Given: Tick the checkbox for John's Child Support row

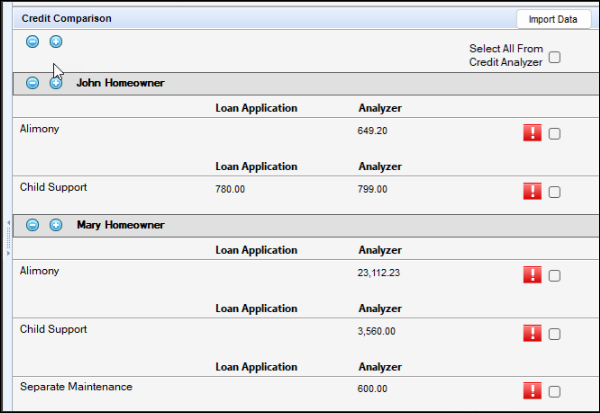Looking at the screenshot, I should pyautogui.click(x=554, y=192).
